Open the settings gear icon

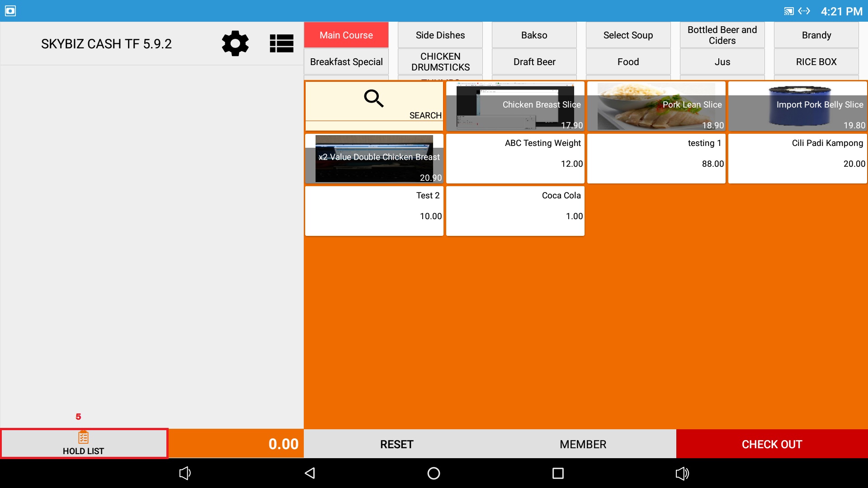coord(235,43)
